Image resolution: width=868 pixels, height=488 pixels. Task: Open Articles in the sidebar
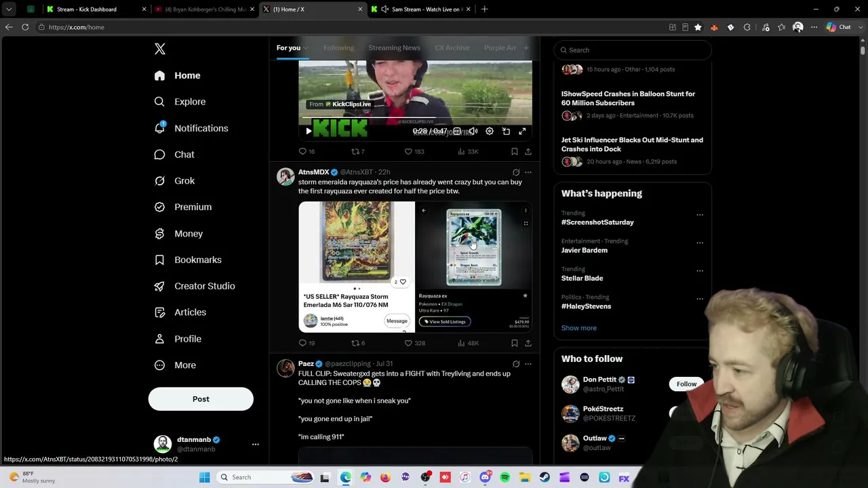click(x=180, y=312)
